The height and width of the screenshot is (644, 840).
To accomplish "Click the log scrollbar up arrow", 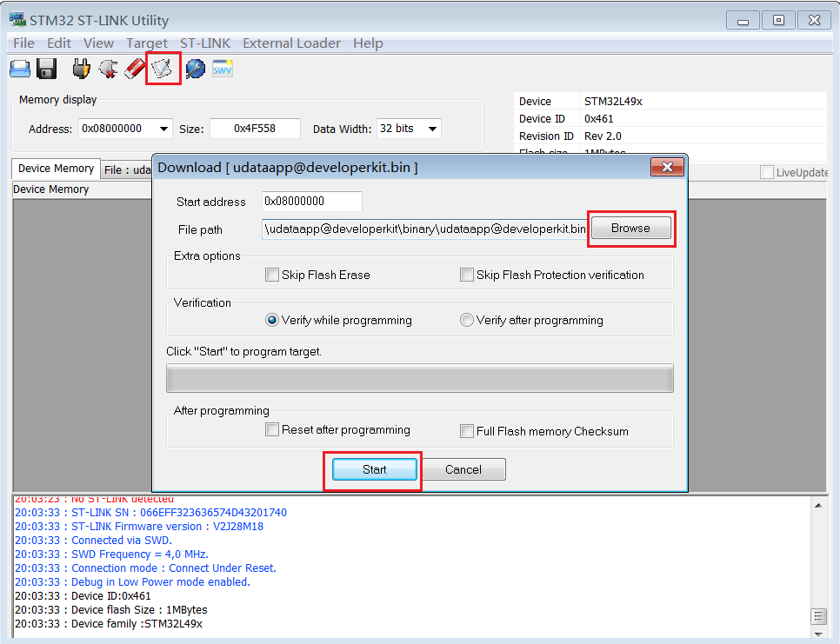I will coord(818,505).
